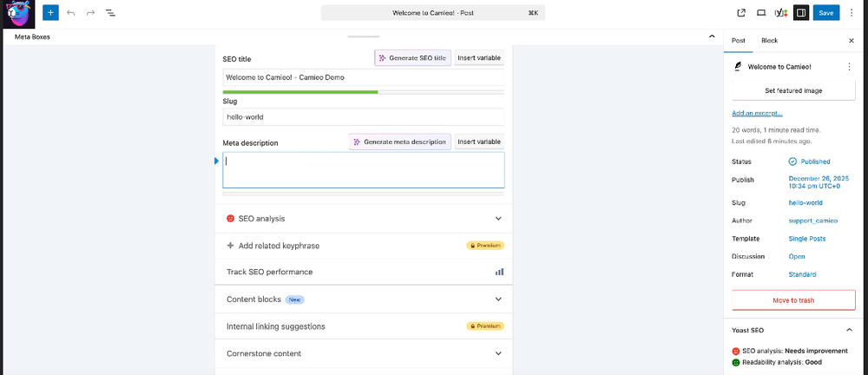Open the Status Published dropdown
The height and width of the screenshot is (375, 868).
pos(815,161)
